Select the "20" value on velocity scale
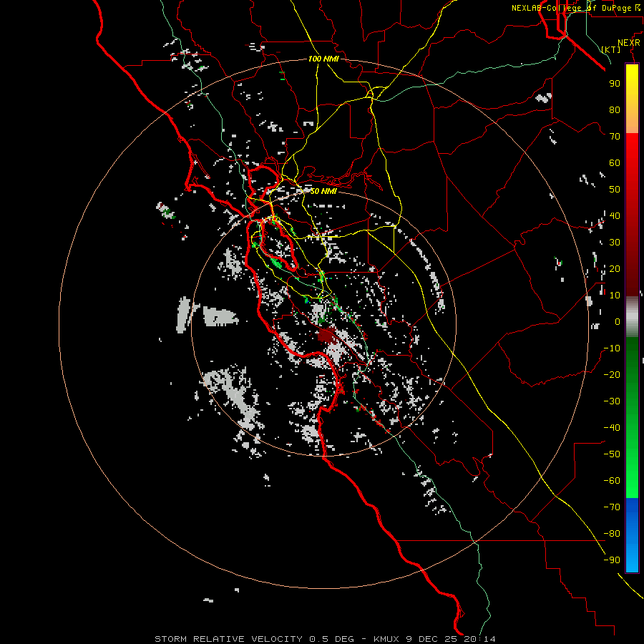The width and height of the screenshot is (644, 644). click(615, 268)
